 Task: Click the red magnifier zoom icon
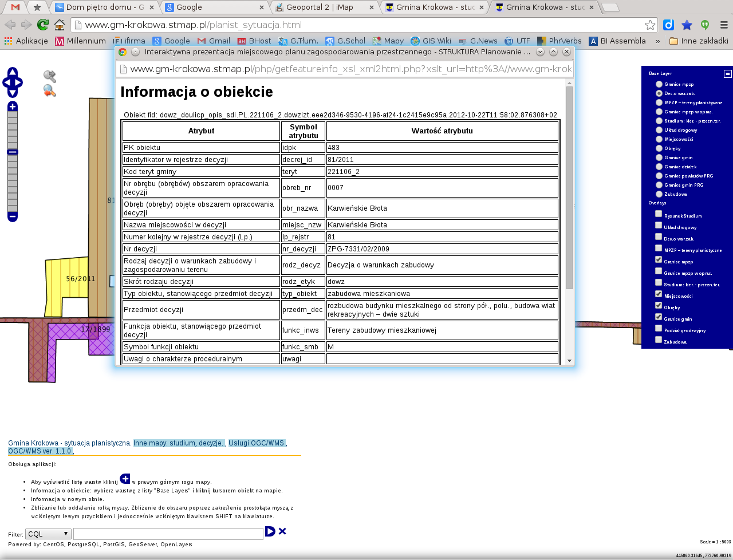click(x=50, y=90)
